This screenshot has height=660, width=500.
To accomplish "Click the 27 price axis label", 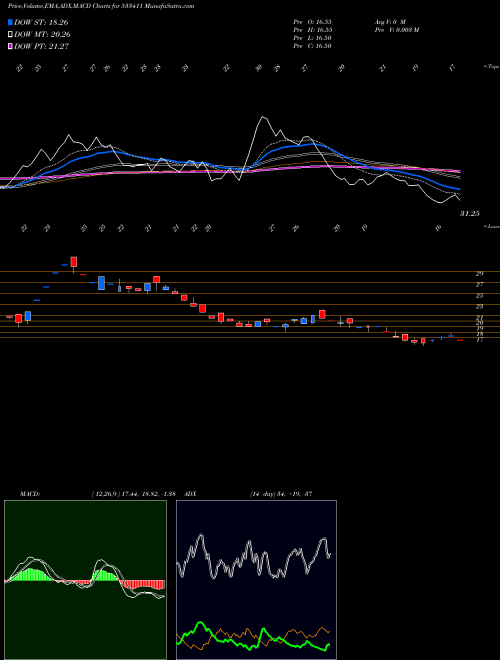I will tap(479, 285).
